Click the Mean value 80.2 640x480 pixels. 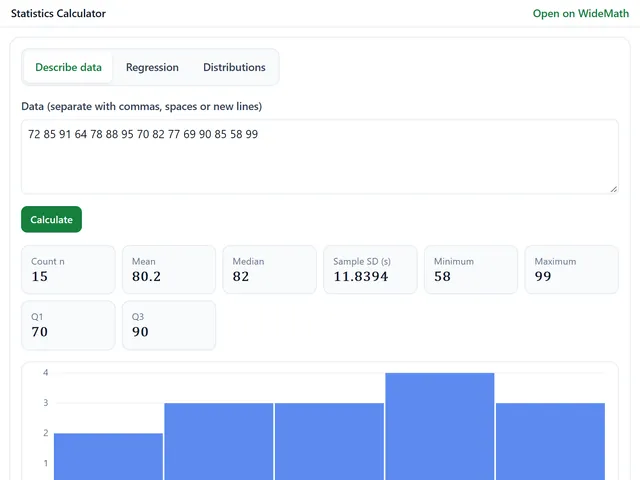[x=146, y=276]
